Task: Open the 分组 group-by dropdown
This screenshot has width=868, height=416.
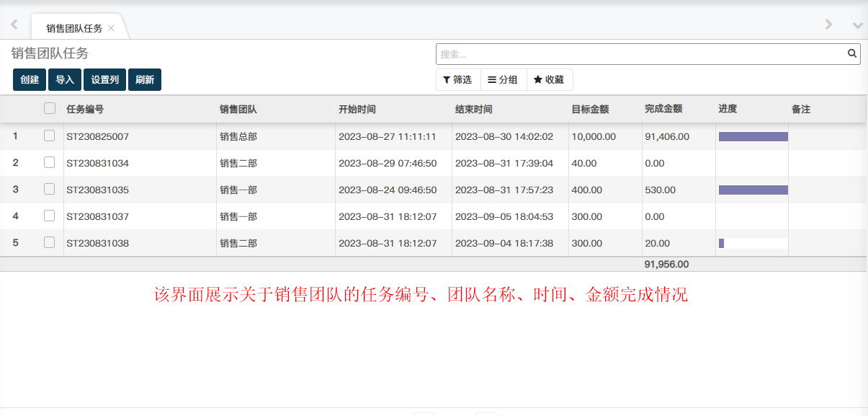Action: [x=503, y=80]
